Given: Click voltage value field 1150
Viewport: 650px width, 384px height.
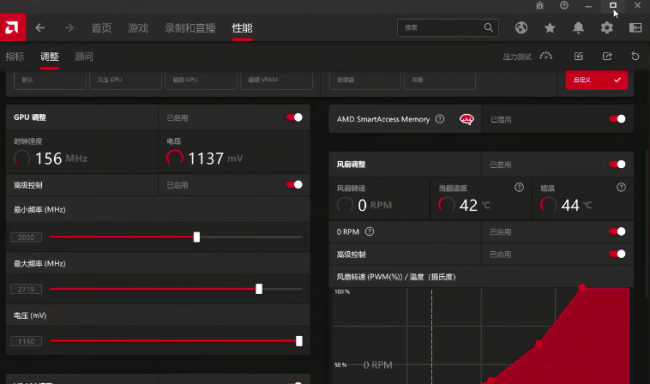Looking at the screenshot, I should coord(26,341).
